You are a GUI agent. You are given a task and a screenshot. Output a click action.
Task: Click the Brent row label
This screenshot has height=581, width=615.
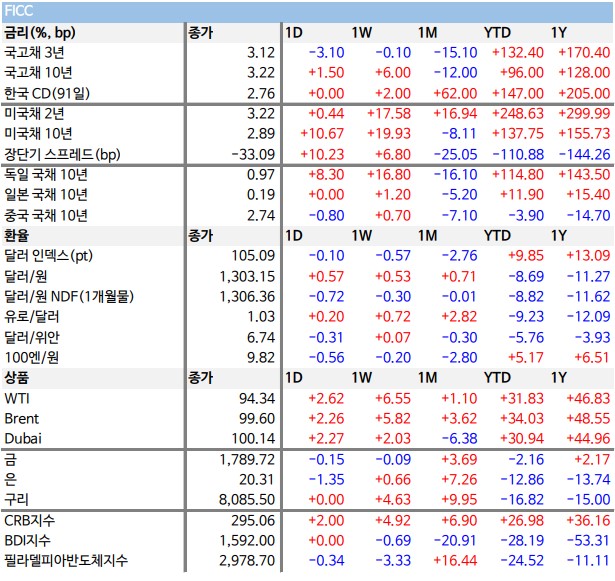pos(22,419)
